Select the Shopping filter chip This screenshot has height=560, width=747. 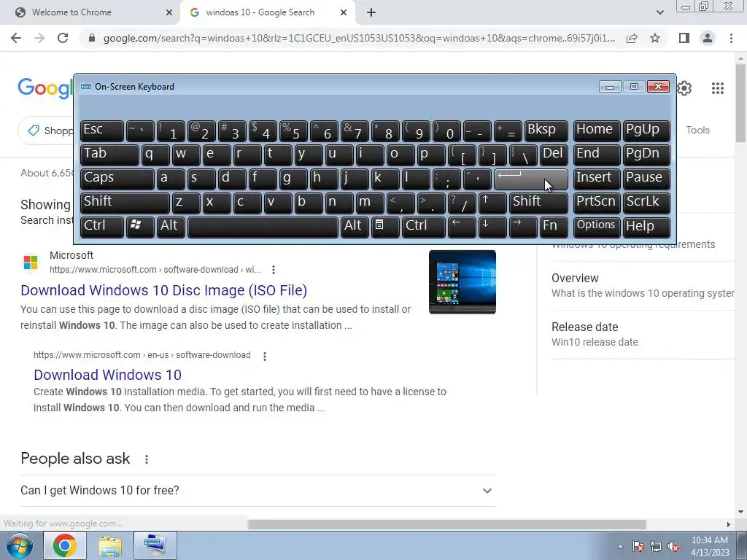[47, 130]
